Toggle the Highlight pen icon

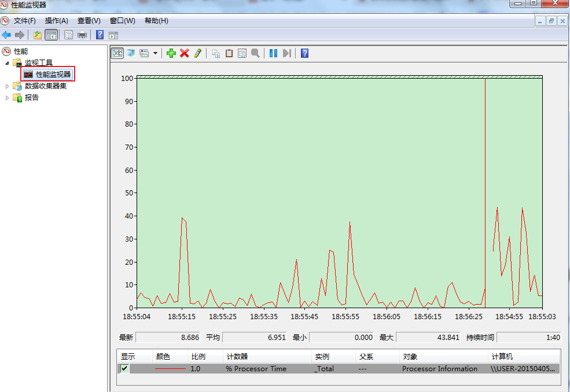coord(198,53)
